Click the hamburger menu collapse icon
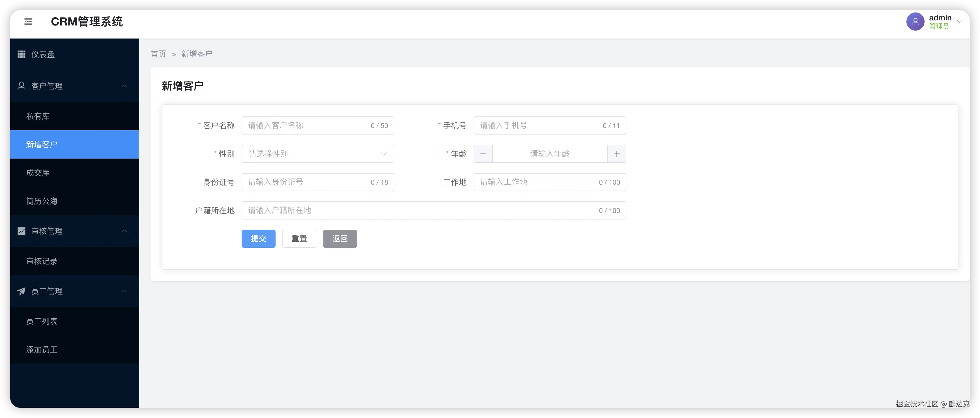The image size is (980, 418). pos(28,22)
